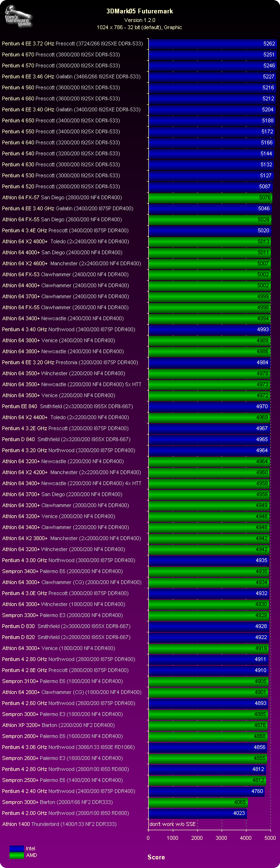Screen dimensions: 280x868
Task: Click the Athlon 64 X2 4800+ Toledo label
Action: (66, 241)
